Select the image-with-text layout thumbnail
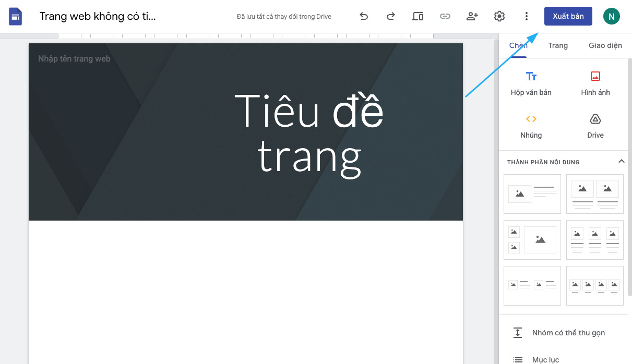 pyautogui.click(x=532, y=193)
